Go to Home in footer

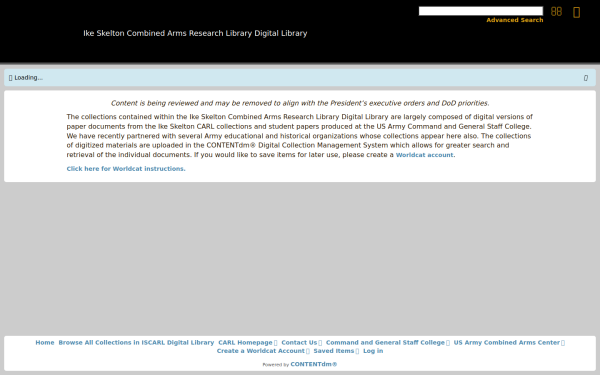pyautogui.click(x=45, y=342)
